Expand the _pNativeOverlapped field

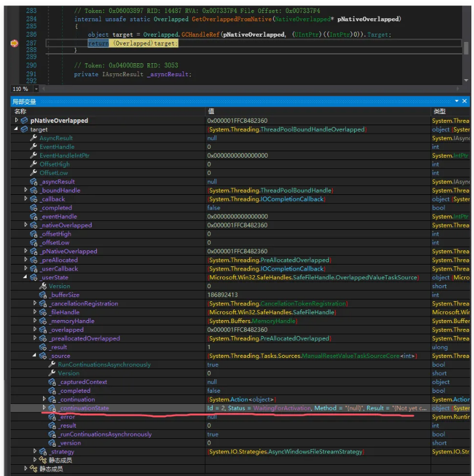pos(26,251)
